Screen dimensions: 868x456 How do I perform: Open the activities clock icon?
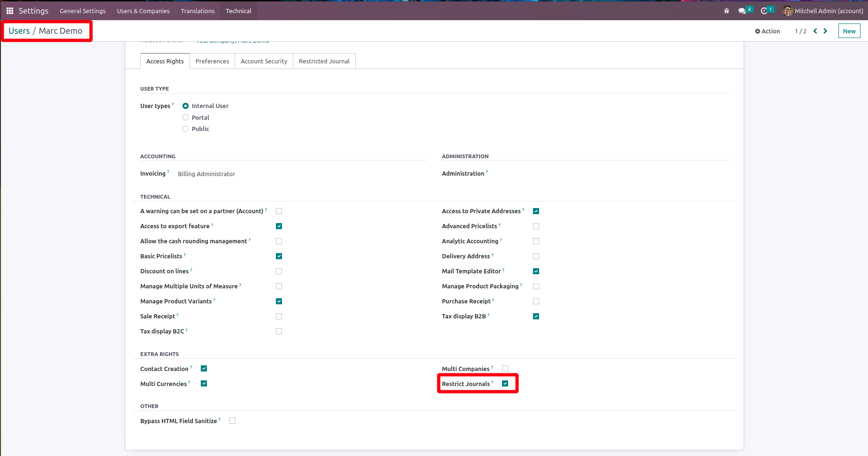coord(764,11)
